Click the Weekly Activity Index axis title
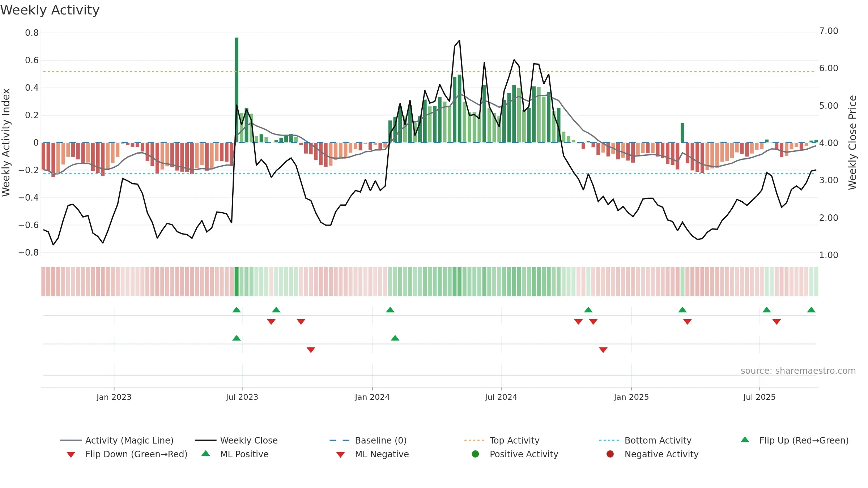This screenshot has height=488, width=868. 6,142
